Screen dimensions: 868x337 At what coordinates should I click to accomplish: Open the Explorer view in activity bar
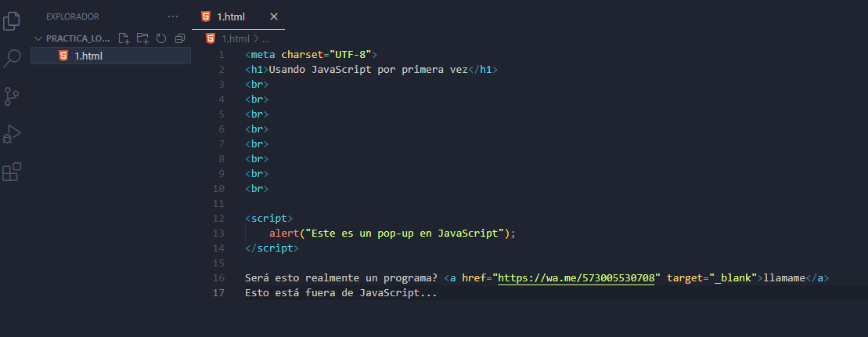click(12, 20)
